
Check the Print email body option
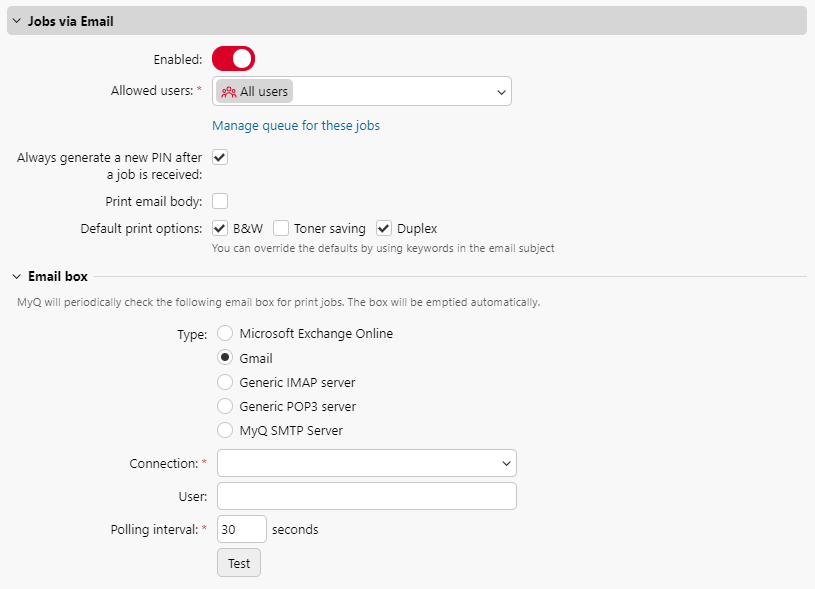pos(219,201)
